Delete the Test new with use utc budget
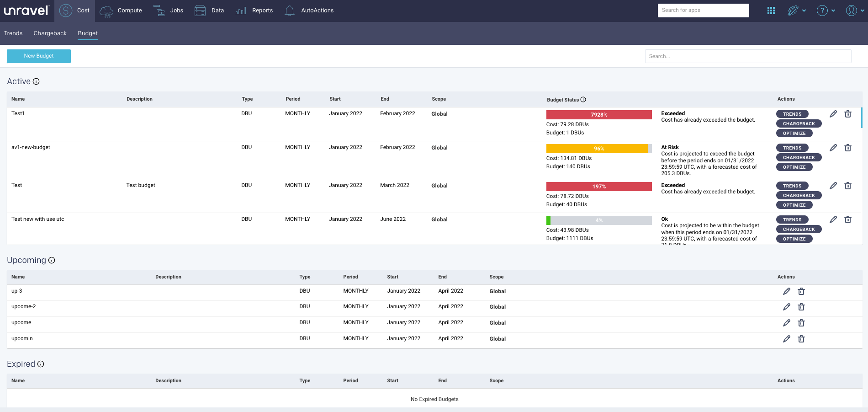 [x=848, y=219]
